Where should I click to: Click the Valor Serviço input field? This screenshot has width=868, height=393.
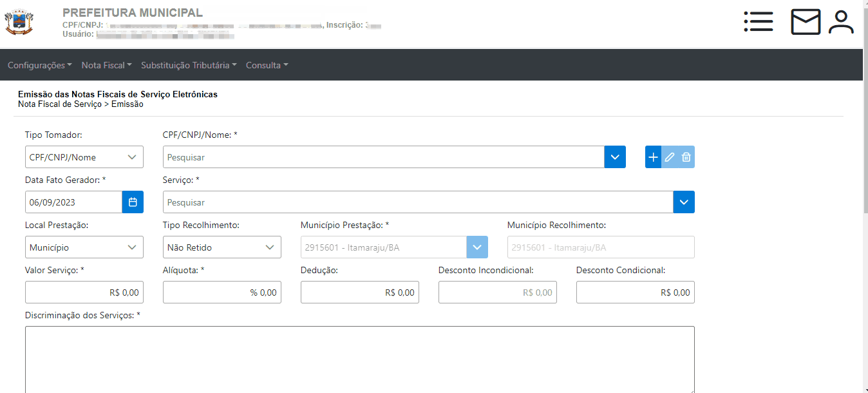84,292
